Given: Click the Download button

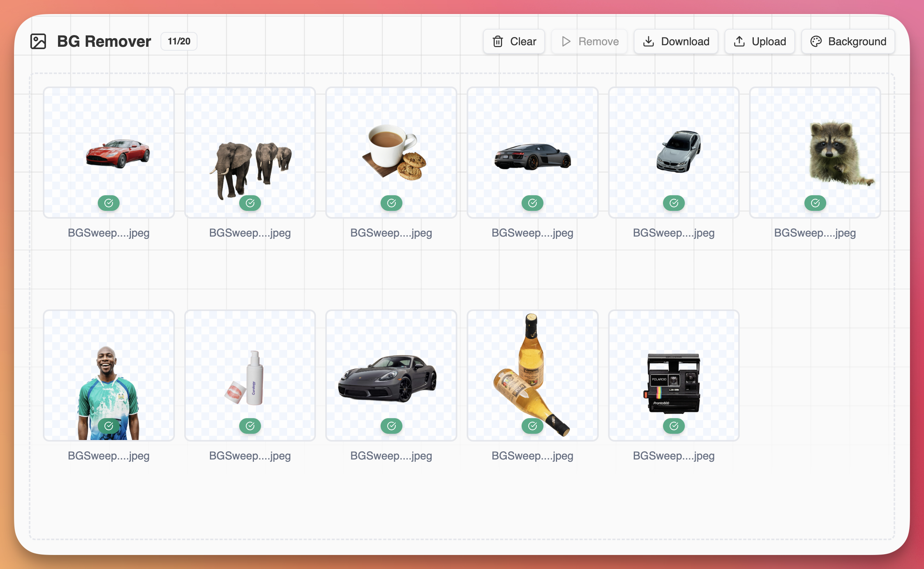Looking at the screenshot, I should (676, 41).
